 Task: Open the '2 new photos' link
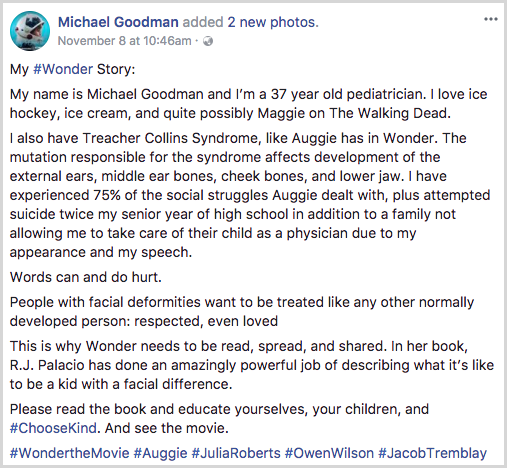pos(273,22)
